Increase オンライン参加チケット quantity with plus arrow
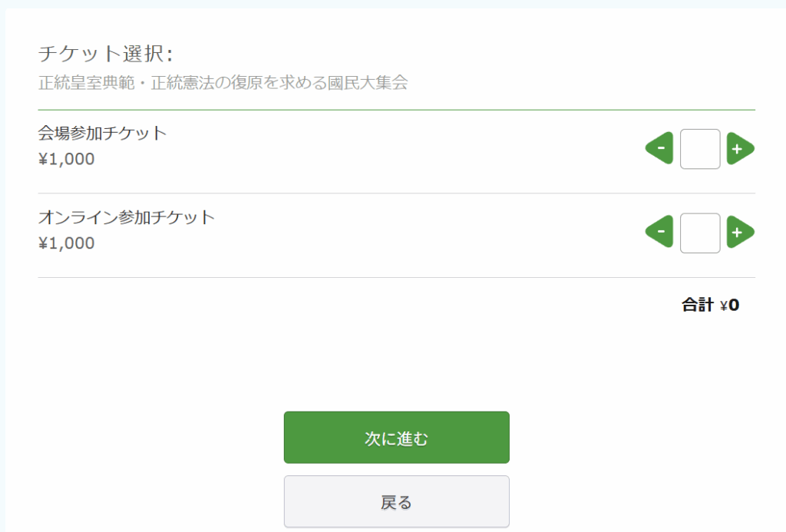 739,232
